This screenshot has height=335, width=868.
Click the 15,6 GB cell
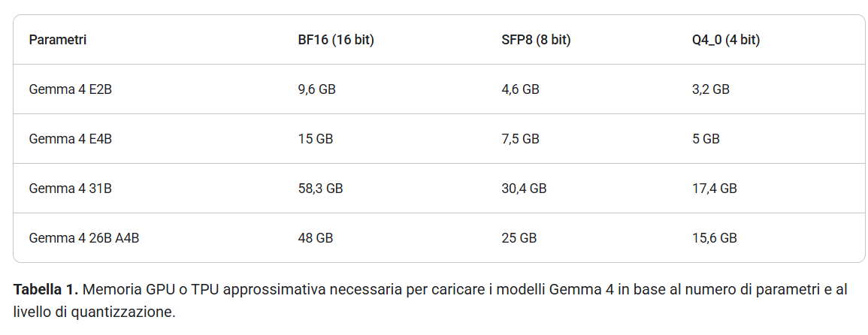tap(714, 238)
